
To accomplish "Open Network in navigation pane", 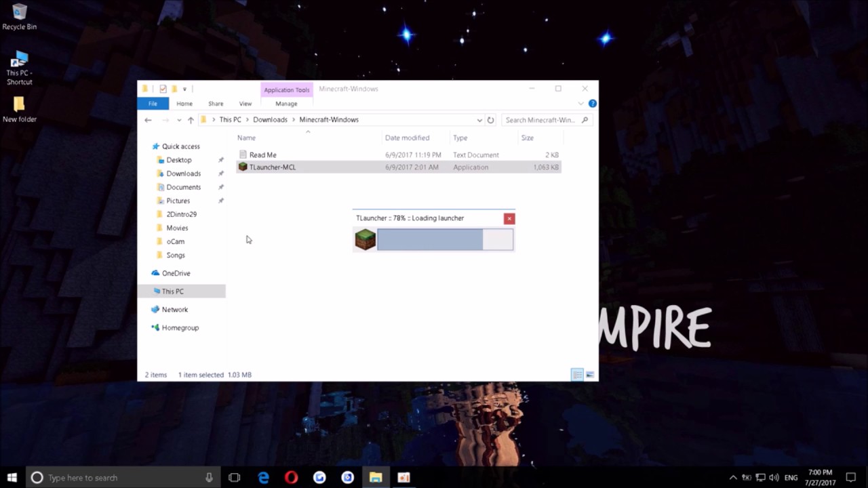I will [174, 310].
